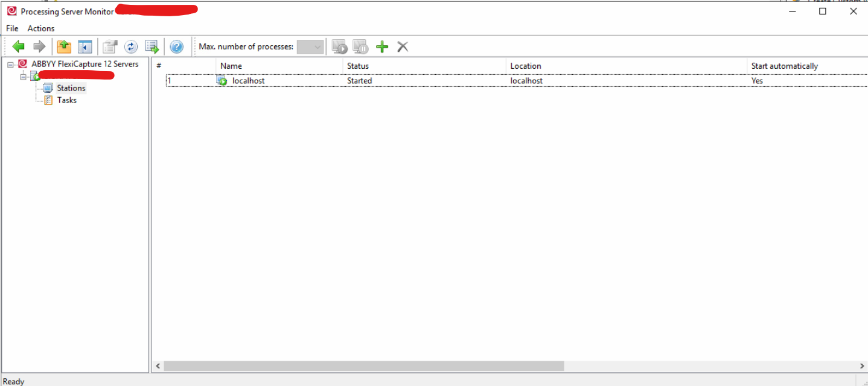This screenshot has height=386, width=868.
Task: Add a station with the green plus icon
Action: point(382,46)
